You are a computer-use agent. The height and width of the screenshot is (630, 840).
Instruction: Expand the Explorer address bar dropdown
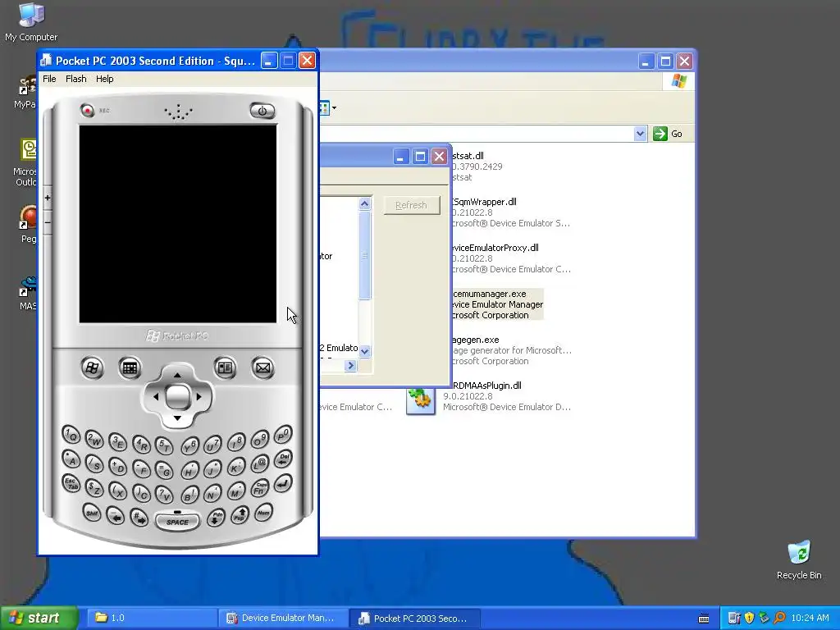640,134
